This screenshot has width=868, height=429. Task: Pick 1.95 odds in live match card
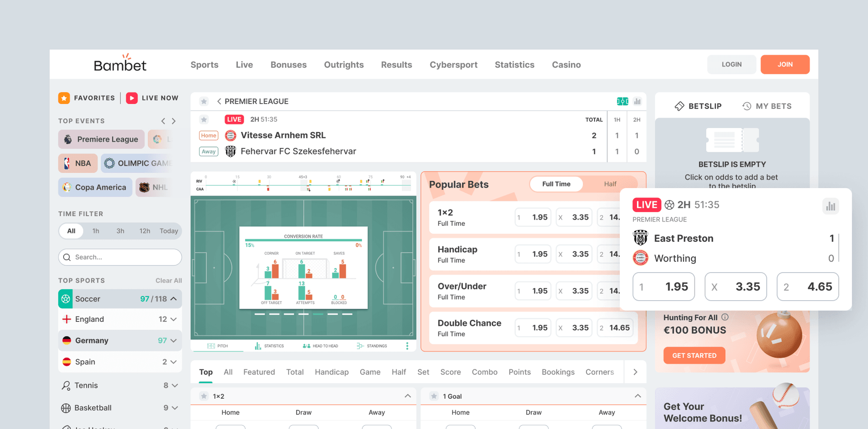pyautogui.click(x=663, y=287)
